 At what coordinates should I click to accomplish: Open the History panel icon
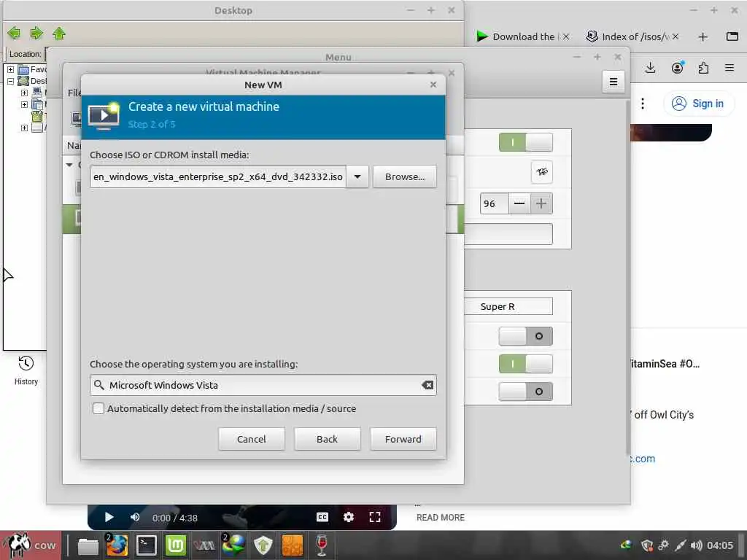26,363
